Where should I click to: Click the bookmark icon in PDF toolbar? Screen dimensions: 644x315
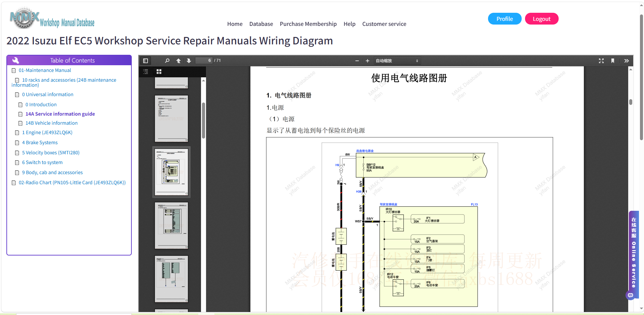coord(613,61)
